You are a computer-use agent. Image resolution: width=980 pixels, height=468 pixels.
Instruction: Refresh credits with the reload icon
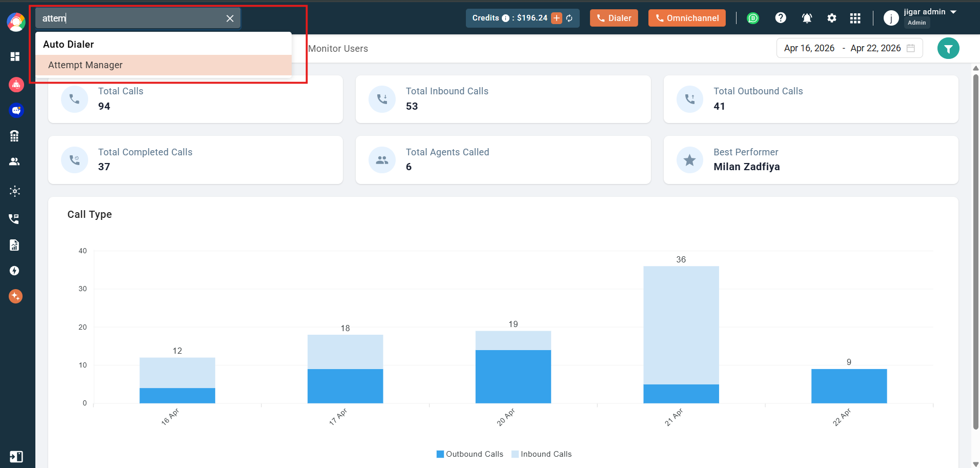pos(569,18)
